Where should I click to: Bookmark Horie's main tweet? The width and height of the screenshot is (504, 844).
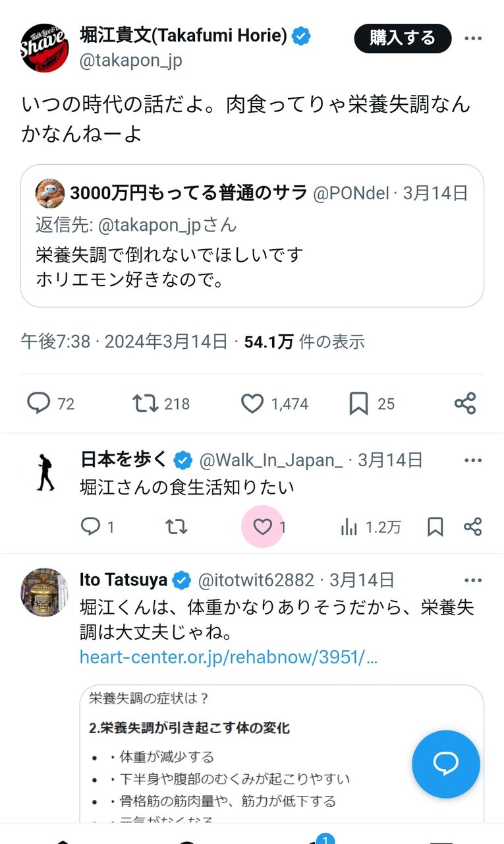tap(358, 404)
